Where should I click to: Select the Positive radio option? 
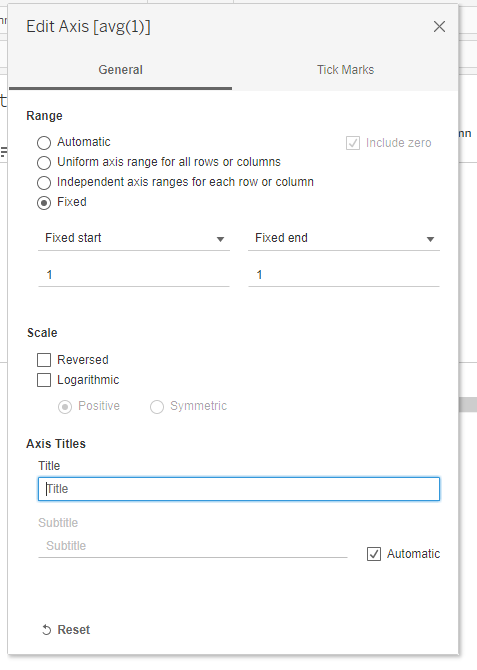coord(65,407)
